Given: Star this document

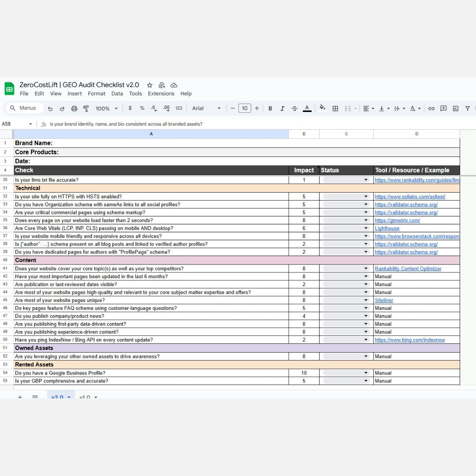Looking at the screenshot, I should 150,85.
